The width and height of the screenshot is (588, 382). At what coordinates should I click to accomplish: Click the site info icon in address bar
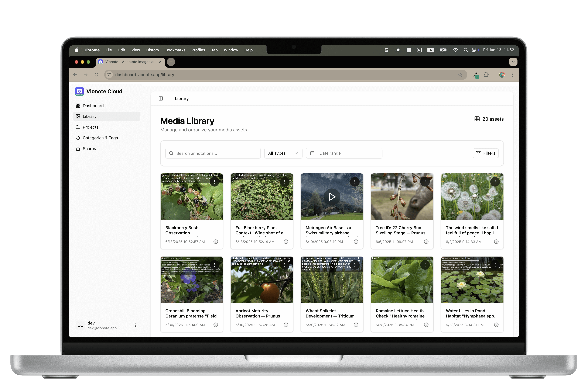click(x=109, y=75)
